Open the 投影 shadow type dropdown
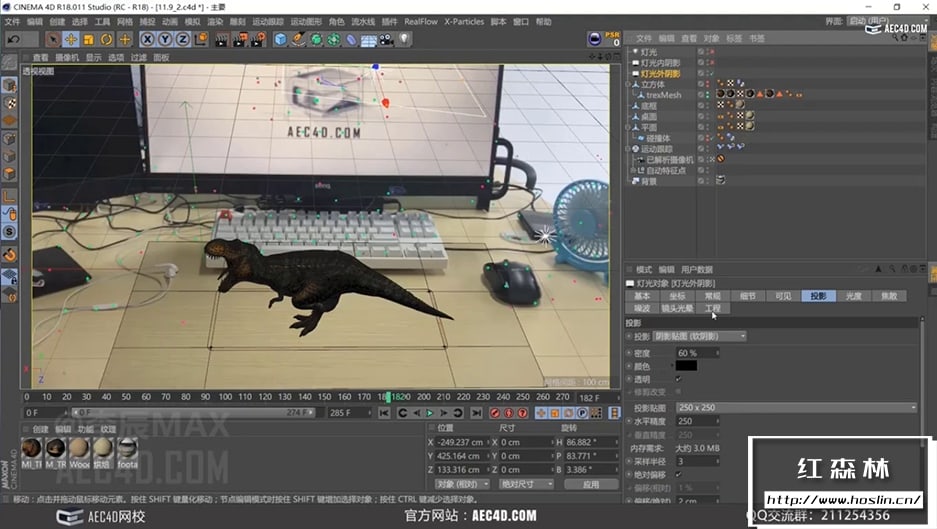Screen dimensions: 937x529 (x=699, y=336)
